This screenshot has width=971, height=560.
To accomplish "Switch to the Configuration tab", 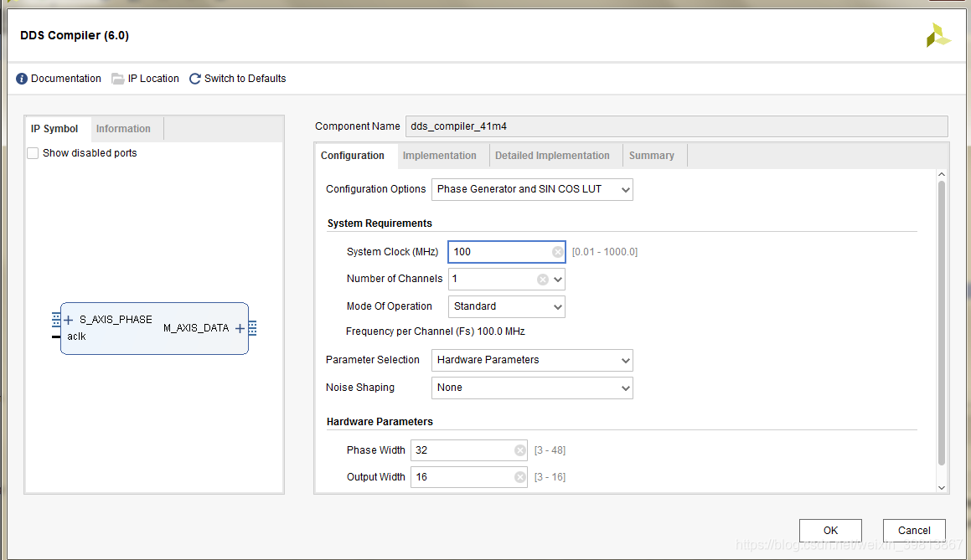I will [353, 156].
